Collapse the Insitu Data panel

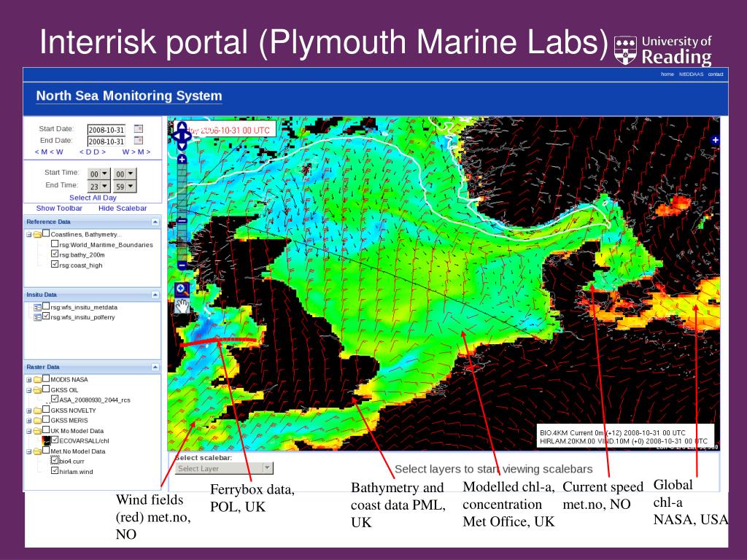tap(155, 295)
